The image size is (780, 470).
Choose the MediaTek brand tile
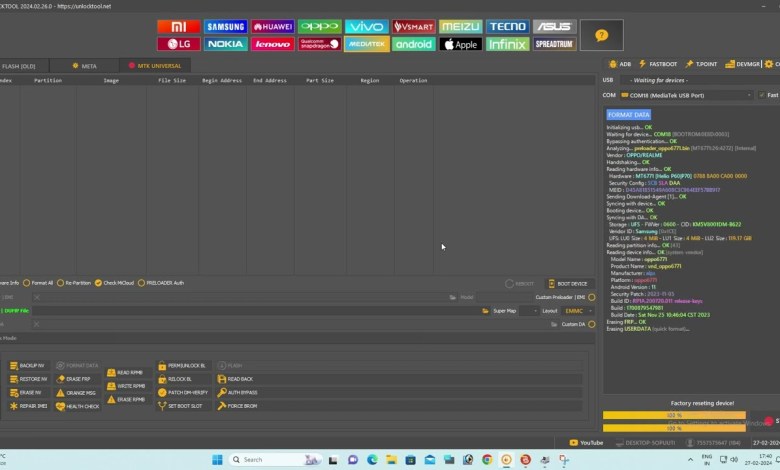pyautogui.click(x=367, y=44)
